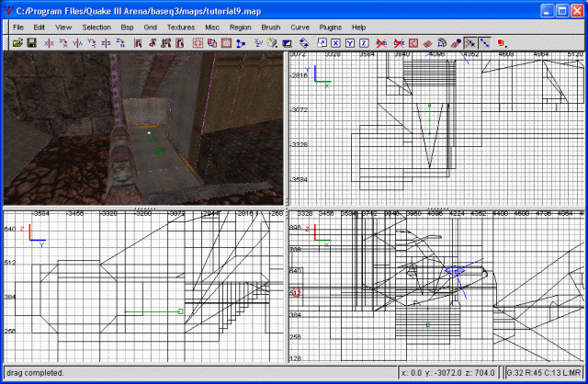Open the Brush menu
Screen dimensions: 588x384
click(x=271, y=28)
